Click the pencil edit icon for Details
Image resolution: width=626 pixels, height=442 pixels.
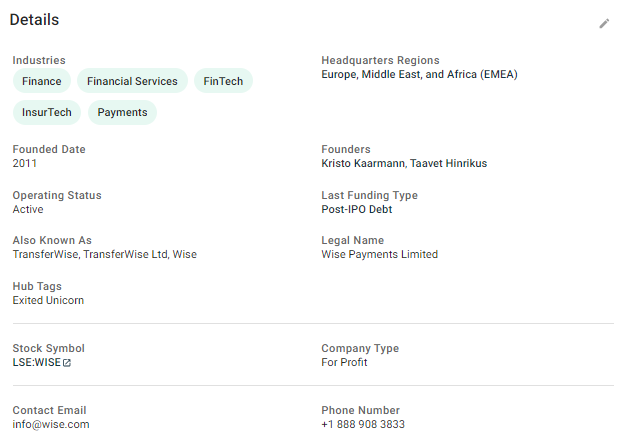pos(604,23)
